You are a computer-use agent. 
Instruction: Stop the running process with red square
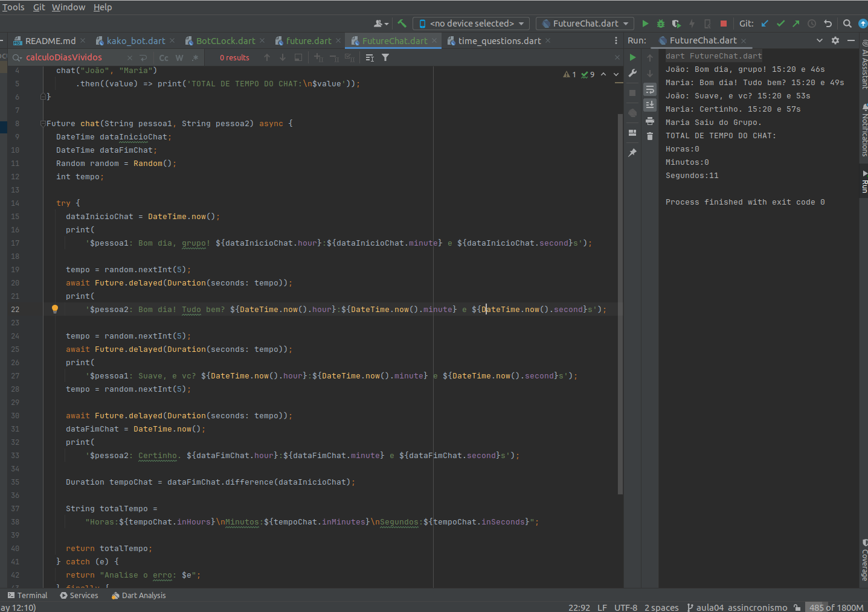(x=723, y=24)
